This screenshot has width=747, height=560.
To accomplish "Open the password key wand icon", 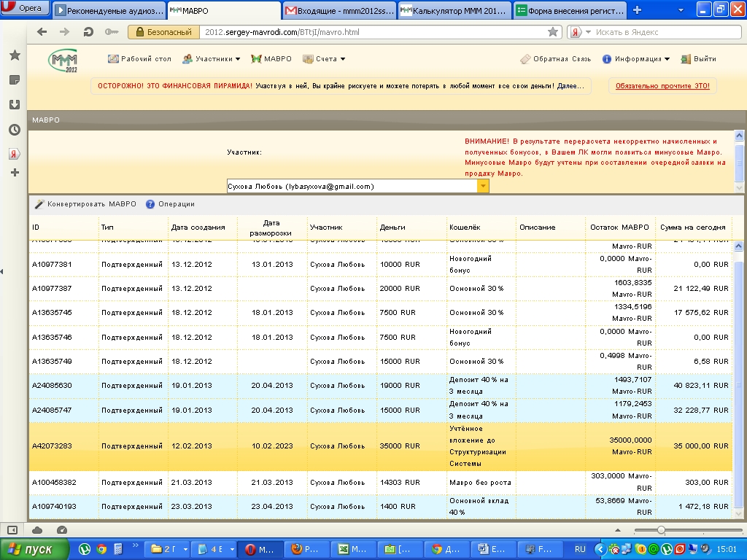I will [112, 32].
